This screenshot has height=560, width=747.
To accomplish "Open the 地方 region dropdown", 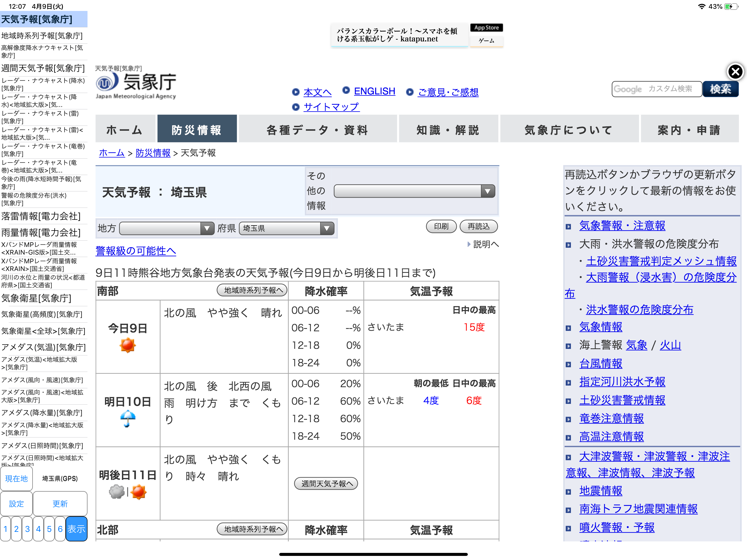I will tap(167, 228).
